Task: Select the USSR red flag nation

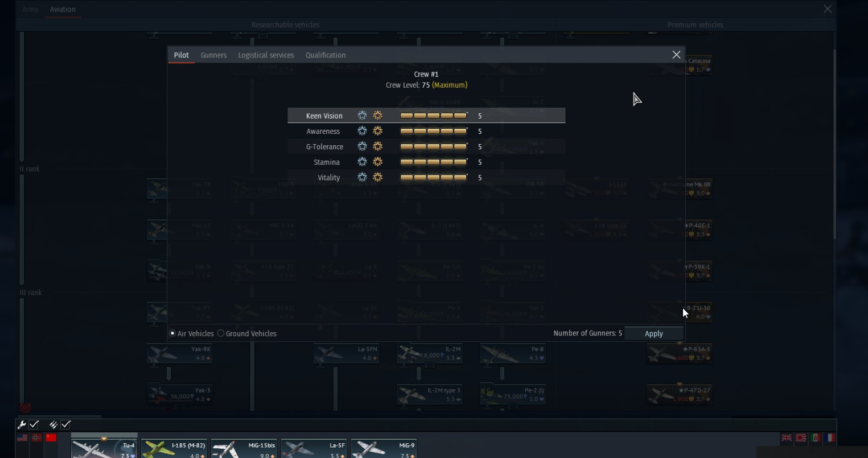Action: pos(51,437)
